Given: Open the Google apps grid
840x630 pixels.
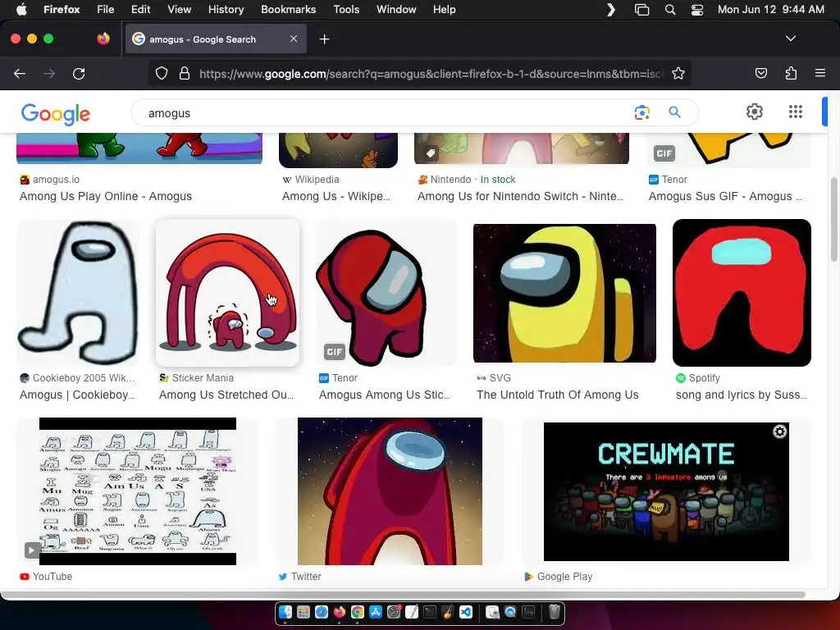Looking at the screenshot, I should point(796,112).
